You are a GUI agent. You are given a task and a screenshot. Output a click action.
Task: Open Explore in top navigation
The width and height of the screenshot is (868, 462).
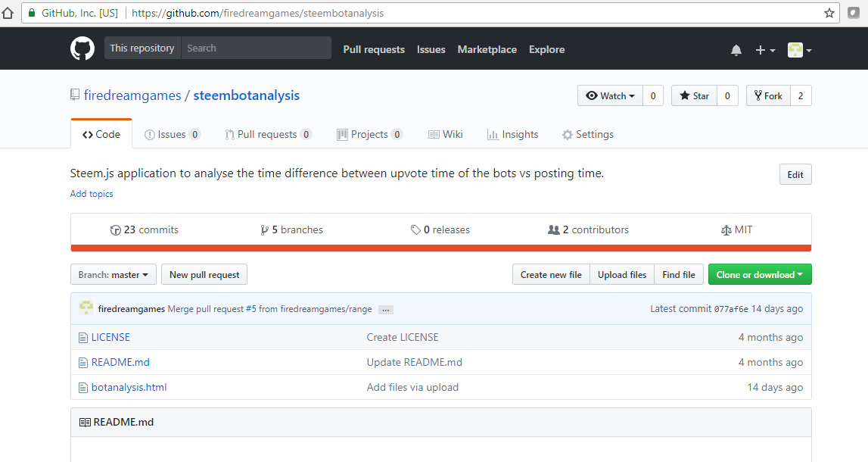(x=546, y=49)
